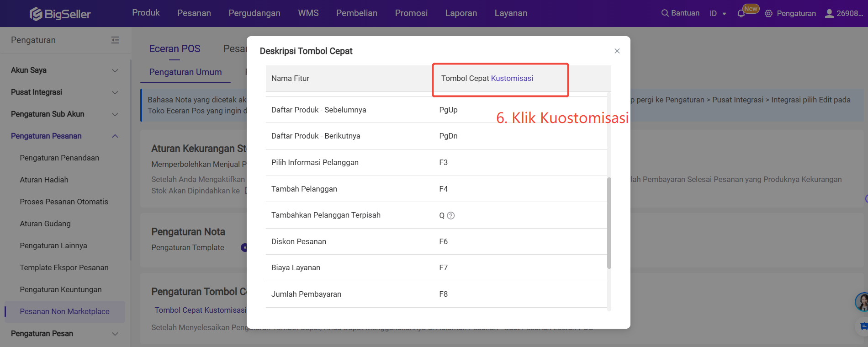Open the customer support chat avatar
This screenshot has width=868, height=347.
point(862,302)
